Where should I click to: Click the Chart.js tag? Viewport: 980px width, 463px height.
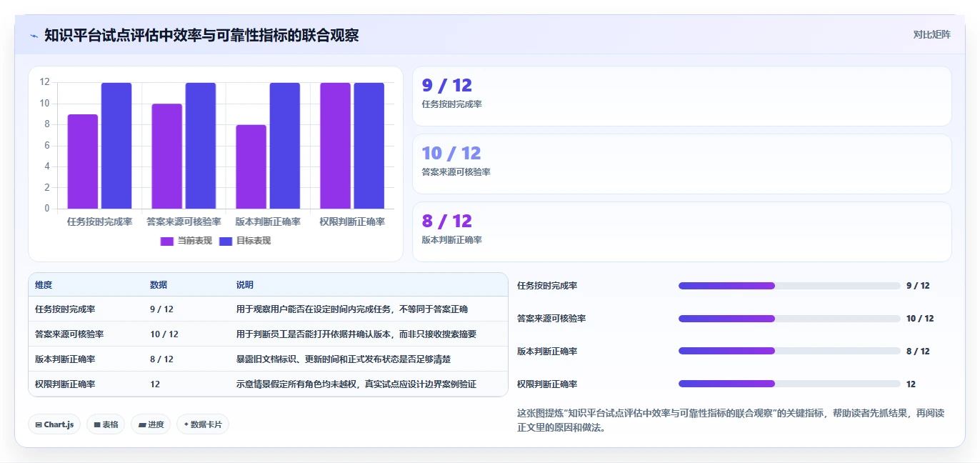click(x=54, y=424)
